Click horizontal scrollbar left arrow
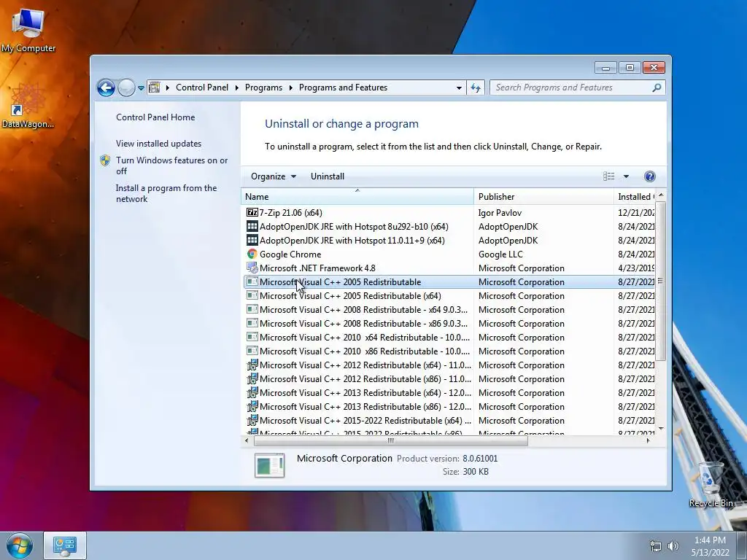 click(x=247, y=441)
